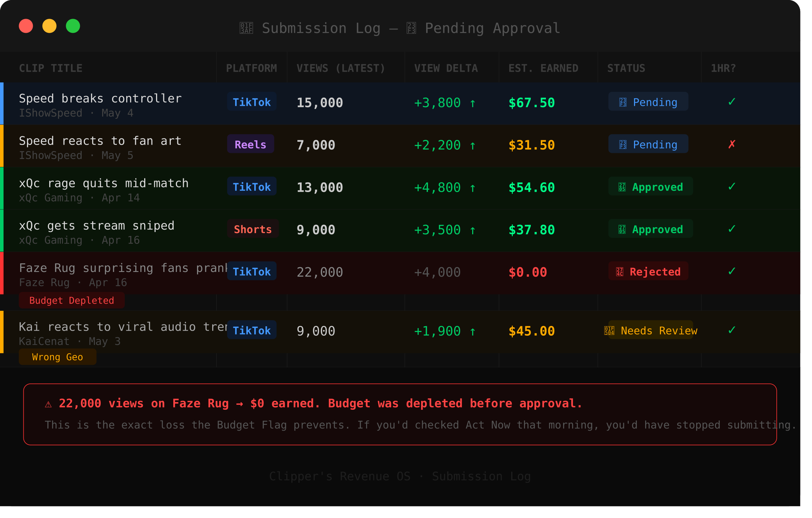This screenshot has height=518, width=812.
Task: Click the 1HR check mark on the Kai reacts row
Action: click(x=731, y=331)
